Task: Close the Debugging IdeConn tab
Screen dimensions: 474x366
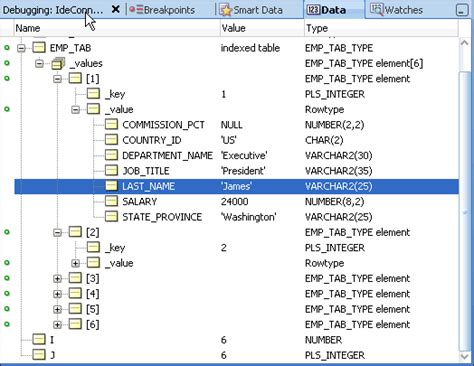Action: (116, 9)
